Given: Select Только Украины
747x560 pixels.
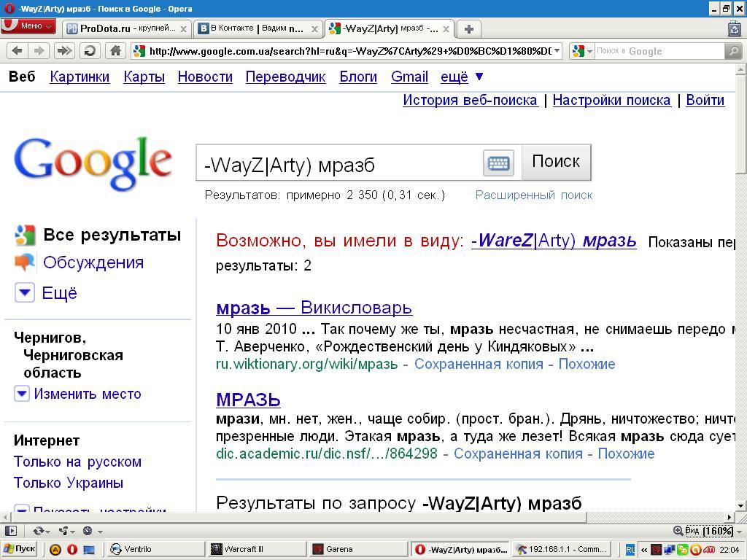Looking at the screenshot, I should pos(68,483).
